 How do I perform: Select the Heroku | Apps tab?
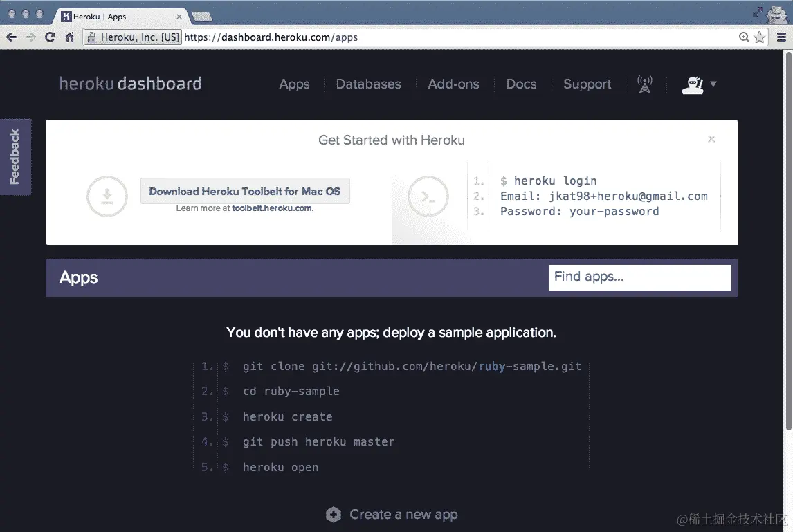point(120,17)
